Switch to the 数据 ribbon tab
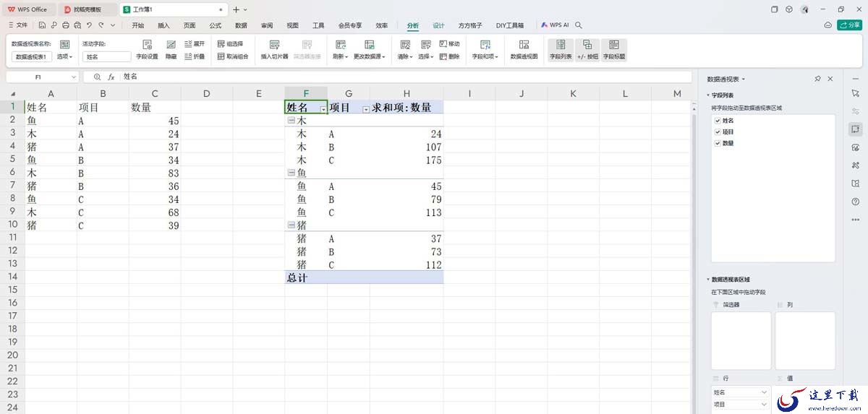The height and width of the screenshot is (414, 868). pos(241,25)
